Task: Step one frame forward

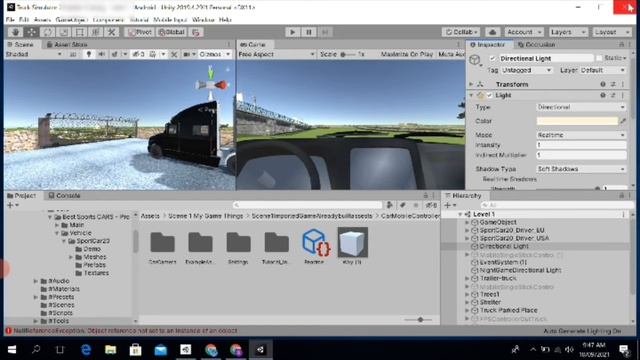Action: pos(325,32)
